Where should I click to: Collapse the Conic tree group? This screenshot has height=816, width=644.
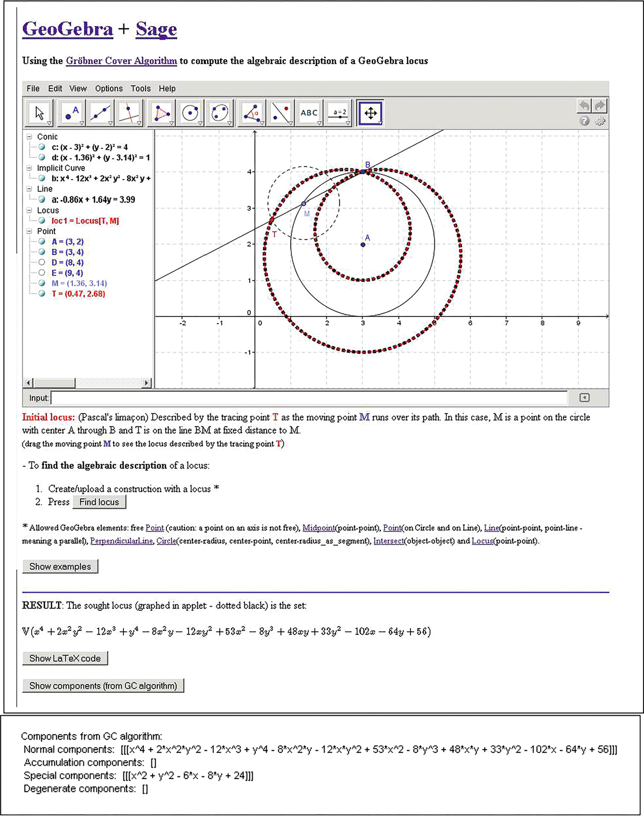pos(29,137)
